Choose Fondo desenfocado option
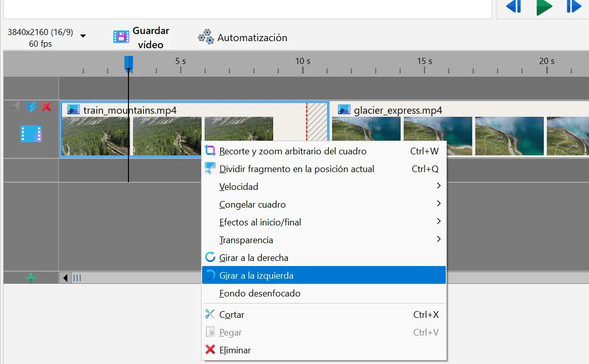The width and height of the screenshot is (589, 364). tap(324, 293)
